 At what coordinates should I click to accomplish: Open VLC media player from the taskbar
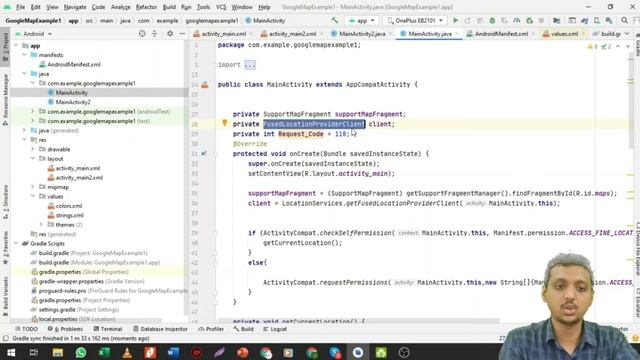pyautogui.click(x=127, y=352)
